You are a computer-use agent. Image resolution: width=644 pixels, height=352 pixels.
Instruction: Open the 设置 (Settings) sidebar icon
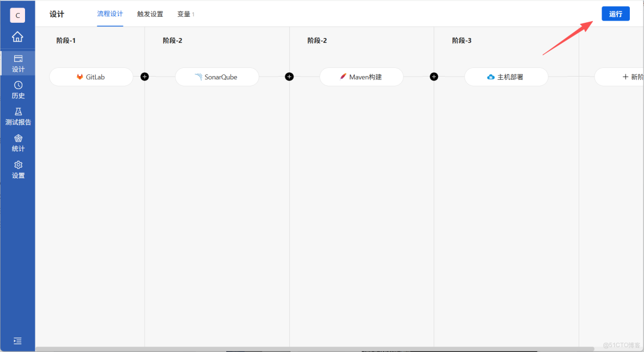(18, 169)
